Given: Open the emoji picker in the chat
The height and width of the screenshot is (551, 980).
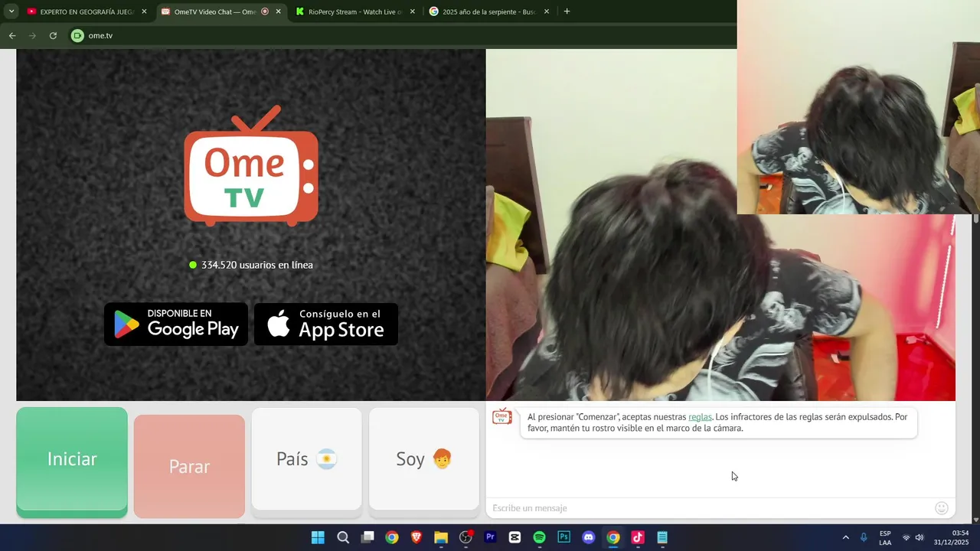Looking at the screenshot, I should pyautogui.click(x=942, y=508).
